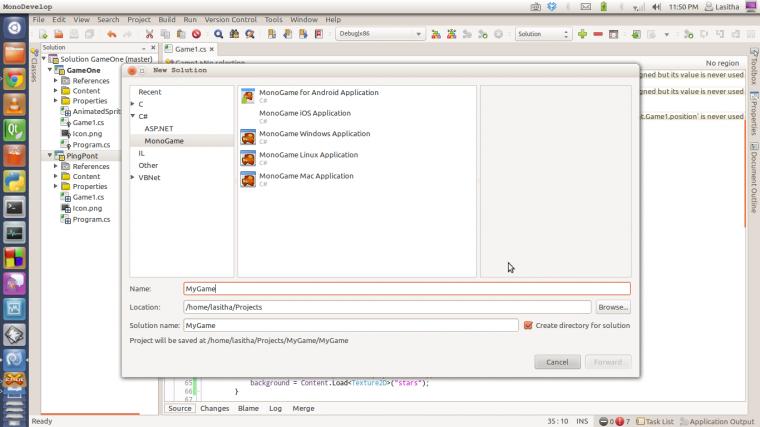Toggle Create directory for solution checkbox

tap(528, 325)
